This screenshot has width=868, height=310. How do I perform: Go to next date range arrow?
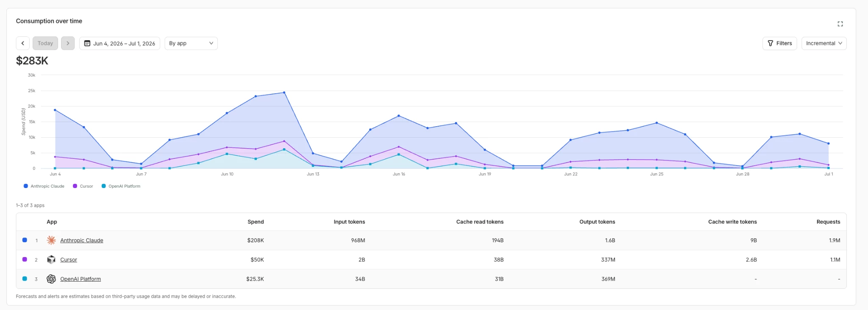pos(68,43)
